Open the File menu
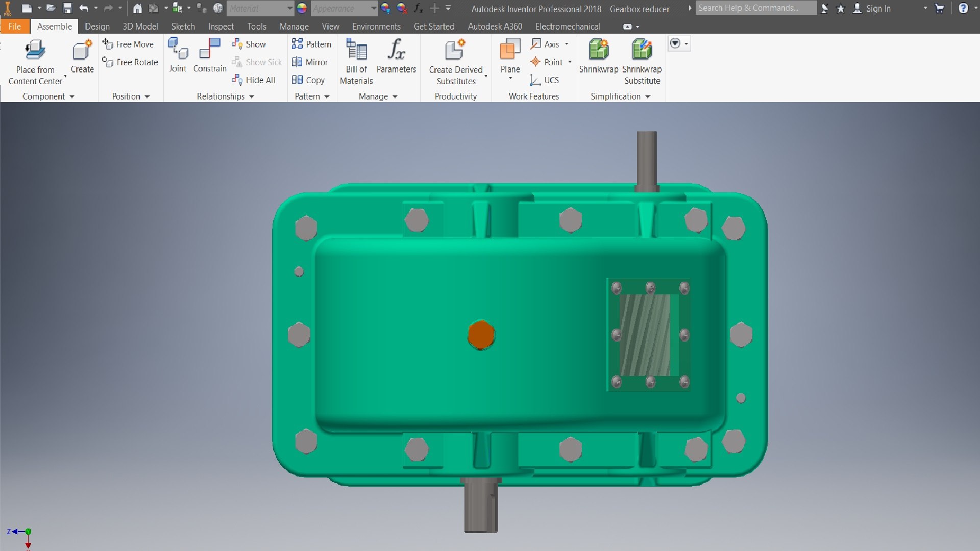The height and width of the screenshot is (551, 980). [x=15, y=27]
